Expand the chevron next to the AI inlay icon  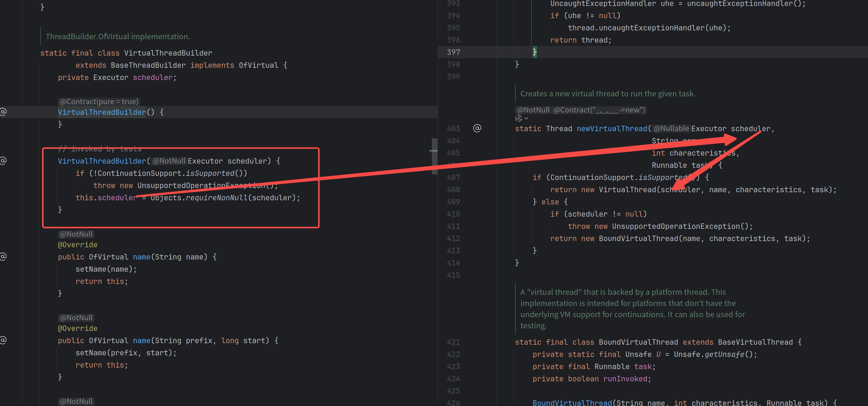[x=526, y=118]
